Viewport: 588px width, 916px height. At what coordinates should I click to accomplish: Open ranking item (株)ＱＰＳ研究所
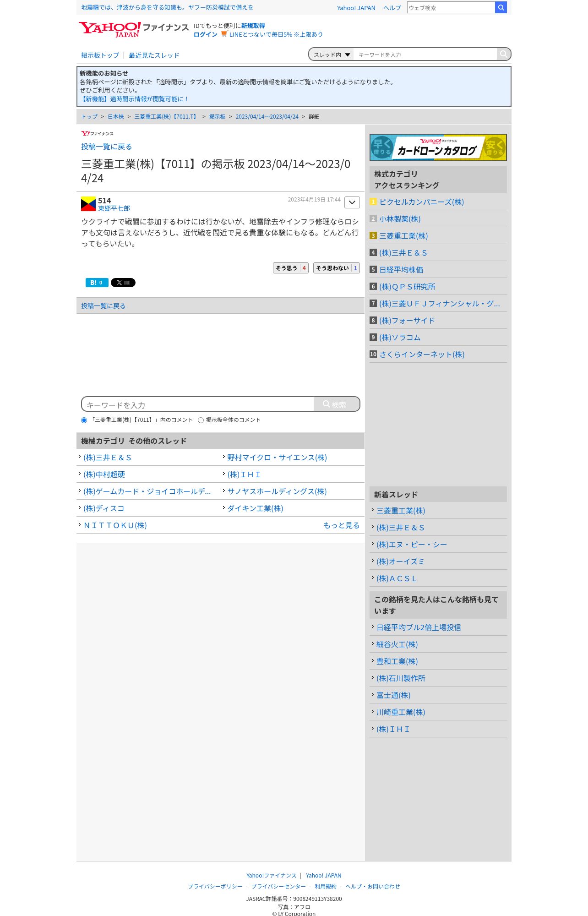407,287
